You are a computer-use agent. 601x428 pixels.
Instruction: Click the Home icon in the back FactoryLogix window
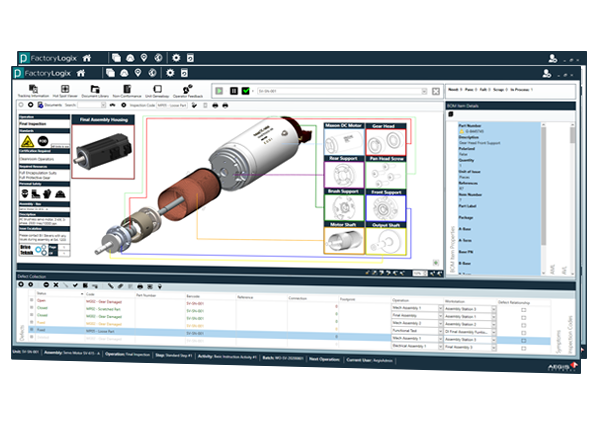87,58
